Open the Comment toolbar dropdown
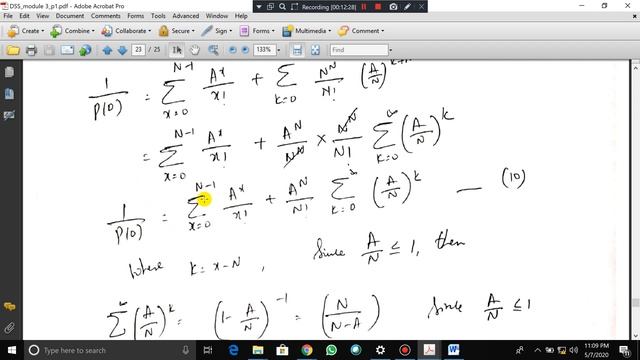 pyautogui.click(x=361, y=31)
